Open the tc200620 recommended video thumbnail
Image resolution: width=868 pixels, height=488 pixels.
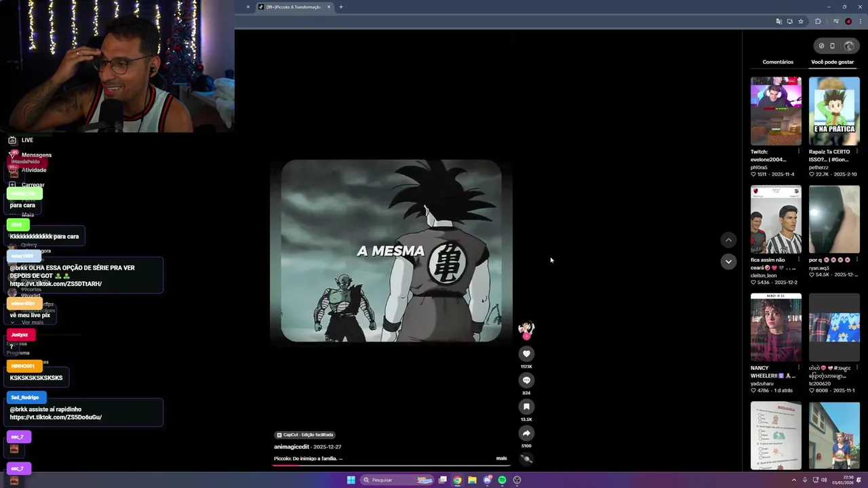click(x=834, y=328)
